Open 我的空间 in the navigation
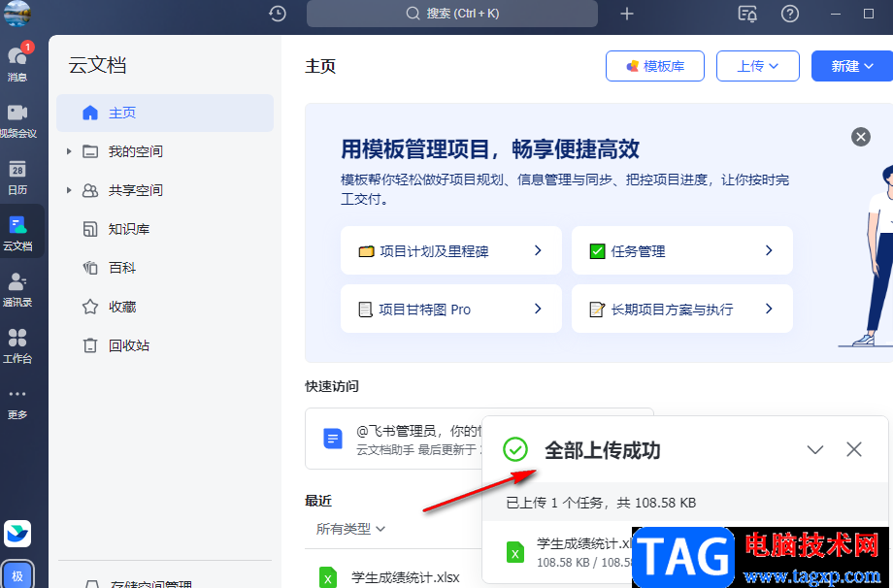This screenshot has height=588, width=893. 136,151
